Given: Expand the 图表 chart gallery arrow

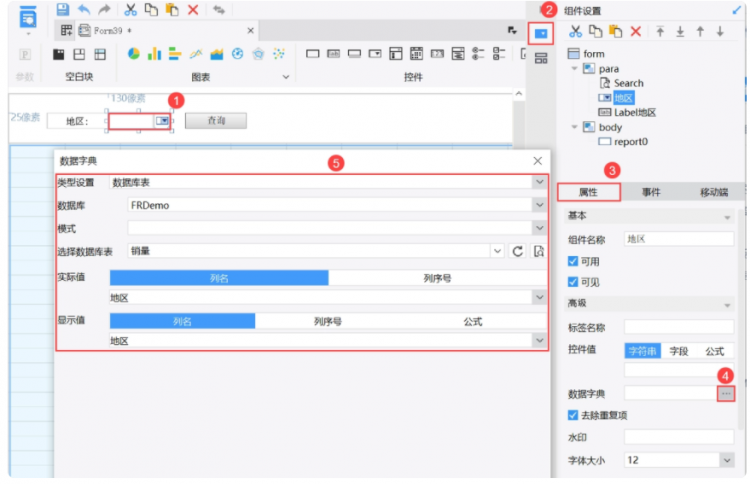Looking at the screenshot, I should pyautogui.click(x=286, y=77).
